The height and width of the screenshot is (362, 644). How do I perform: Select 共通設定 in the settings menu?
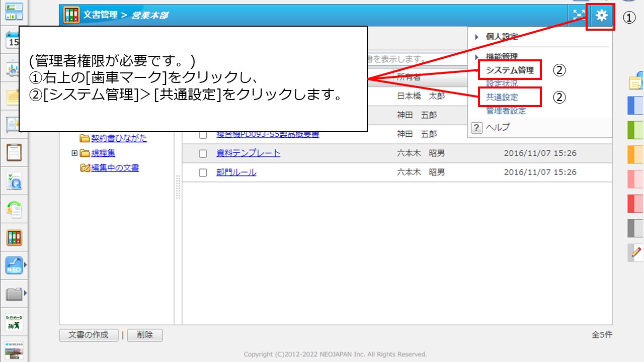(502, 97)
